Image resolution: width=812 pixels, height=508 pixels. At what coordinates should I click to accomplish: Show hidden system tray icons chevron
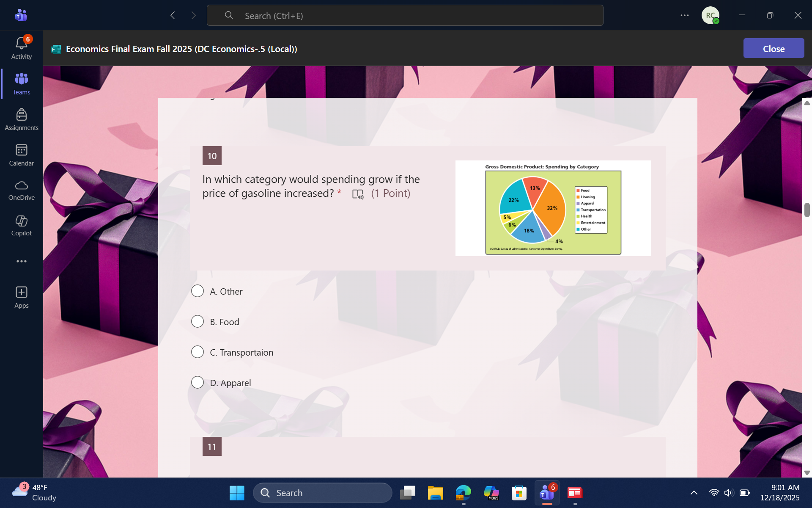pos(694,493)
